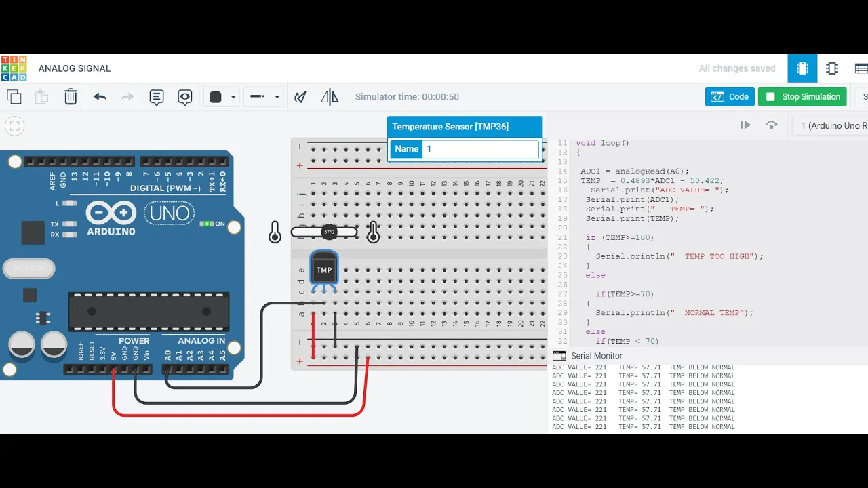Screen dimensions: 868x488
Task: Click the Tinkercad logo
Action: tap(14, 68)
